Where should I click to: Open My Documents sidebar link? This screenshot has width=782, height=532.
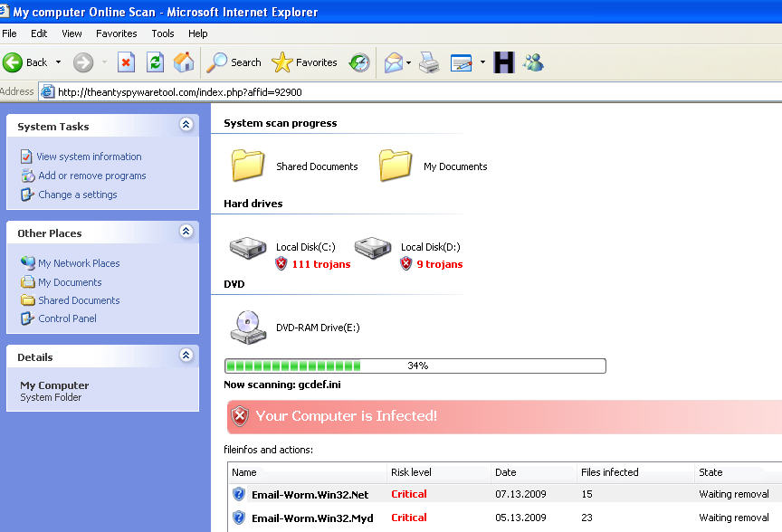[x=70, y=282]
